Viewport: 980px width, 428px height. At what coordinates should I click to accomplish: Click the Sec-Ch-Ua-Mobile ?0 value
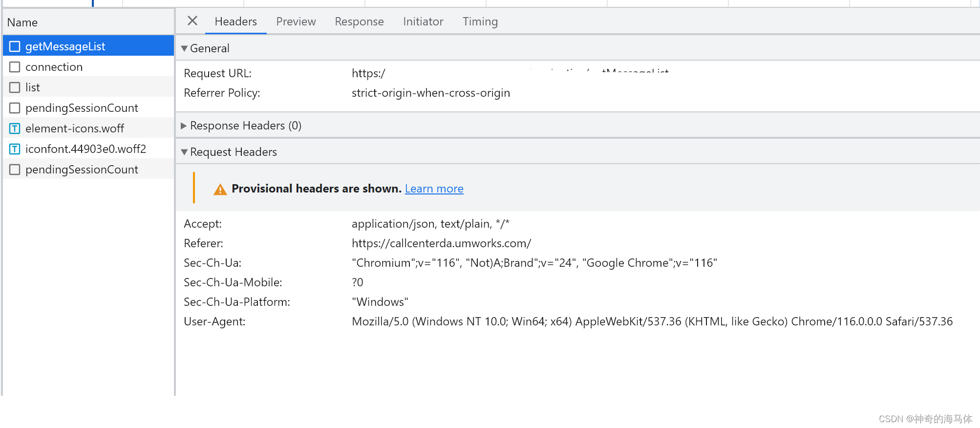pos(358,282)
